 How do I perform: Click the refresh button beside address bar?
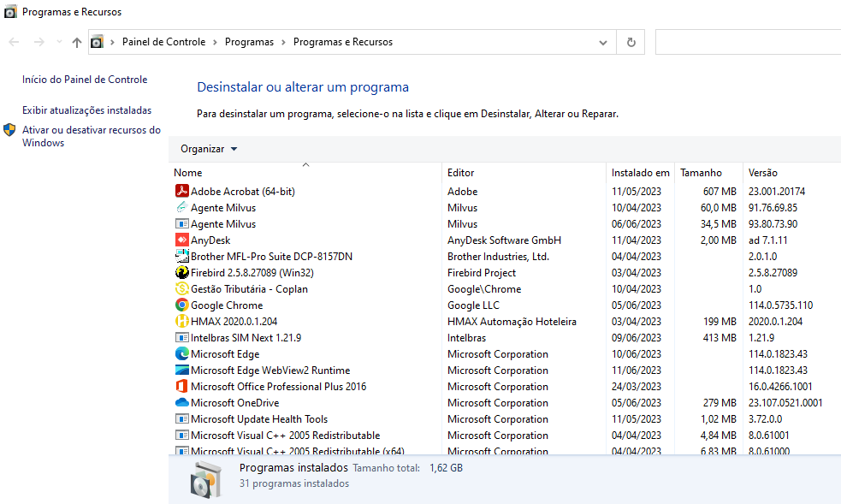(631, 42)
